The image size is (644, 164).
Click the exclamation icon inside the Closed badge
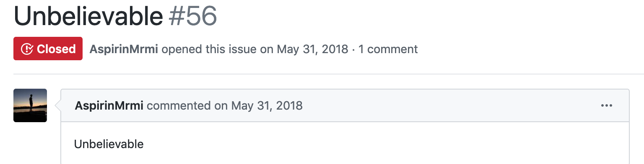[x=27, y=49]
